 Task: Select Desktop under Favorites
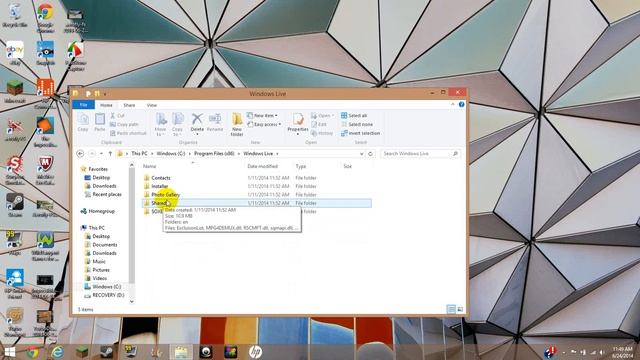[101, 178]
